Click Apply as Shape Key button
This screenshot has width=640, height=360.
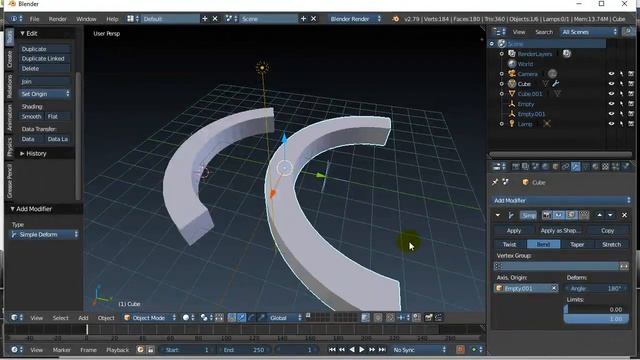pos(561,231)
